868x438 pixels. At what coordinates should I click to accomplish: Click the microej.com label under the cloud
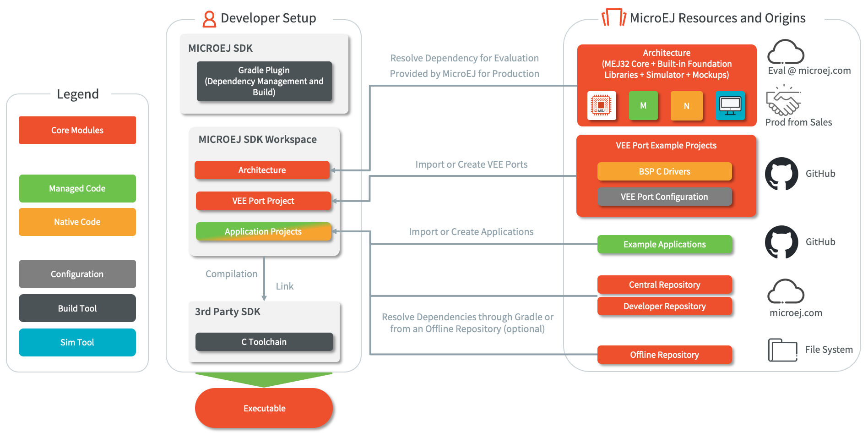[796, 313]
